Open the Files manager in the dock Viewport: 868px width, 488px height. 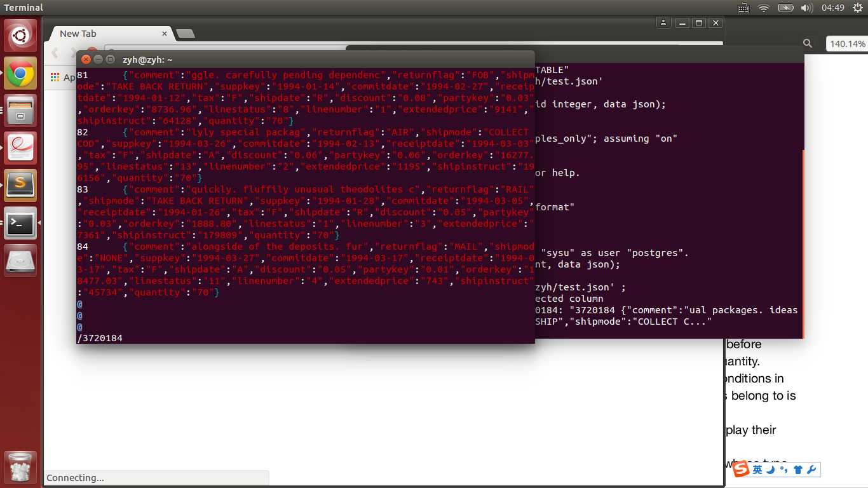[20, 112]
